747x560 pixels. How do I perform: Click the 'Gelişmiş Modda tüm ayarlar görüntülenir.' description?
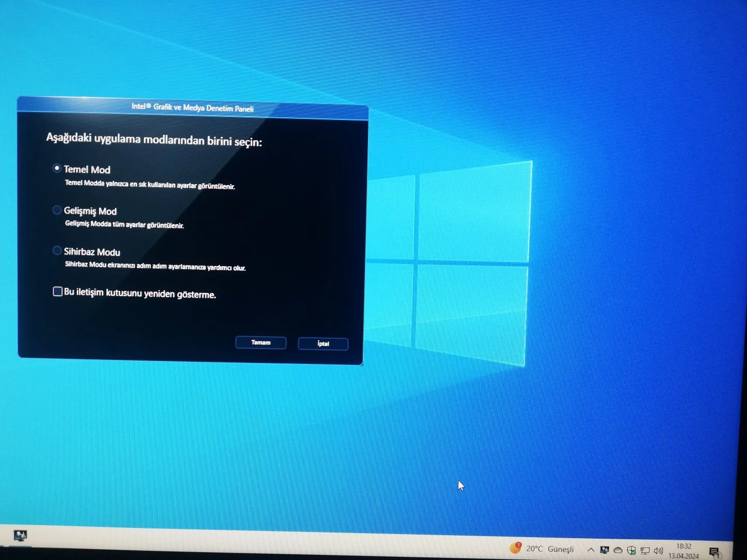click(125, 224)
